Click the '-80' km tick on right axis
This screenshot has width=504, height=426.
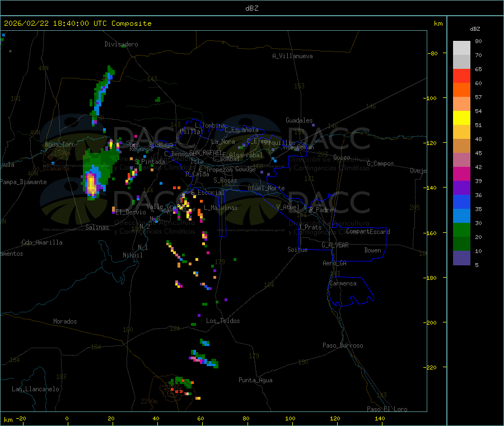coord(433,53)
